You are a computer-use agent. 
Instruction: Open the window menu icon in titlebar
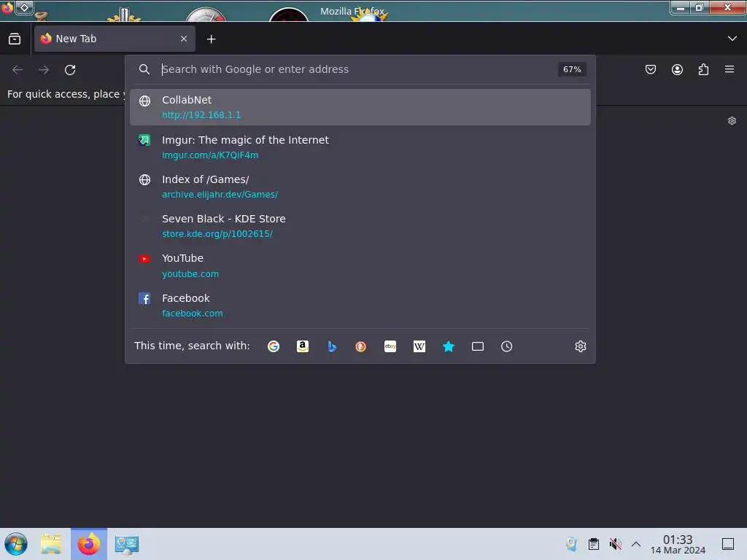point(7,7)
